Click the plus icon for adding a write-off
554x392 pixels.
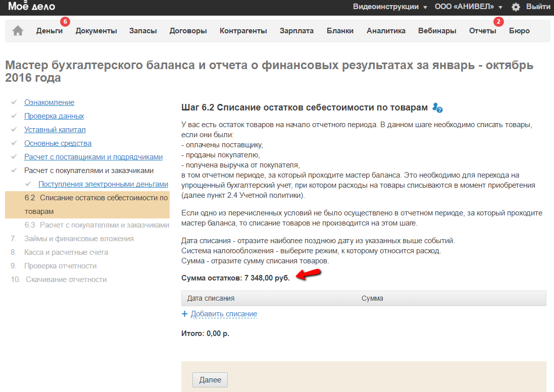pyautogui.click(x=184, y=314)
